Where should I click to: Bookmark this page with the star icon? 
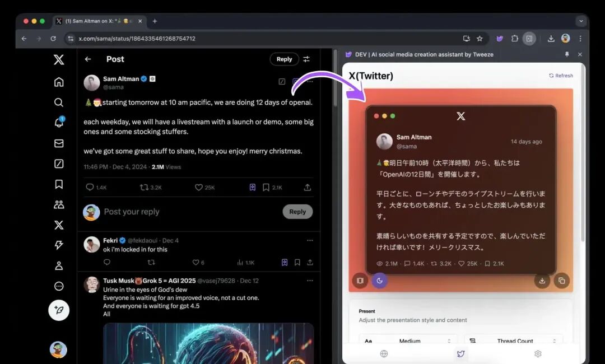point(480,39)
